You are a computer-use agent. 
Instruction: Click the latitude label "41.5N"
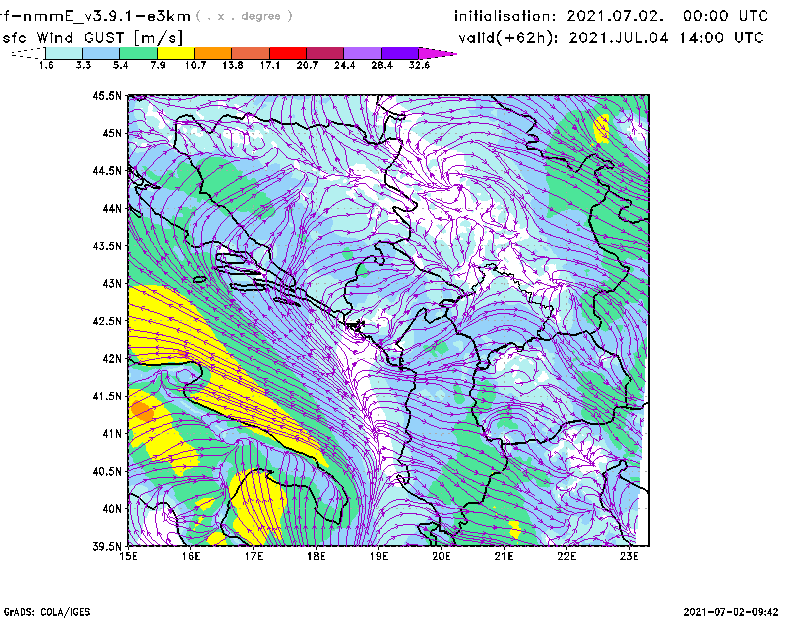click(107, 396)
